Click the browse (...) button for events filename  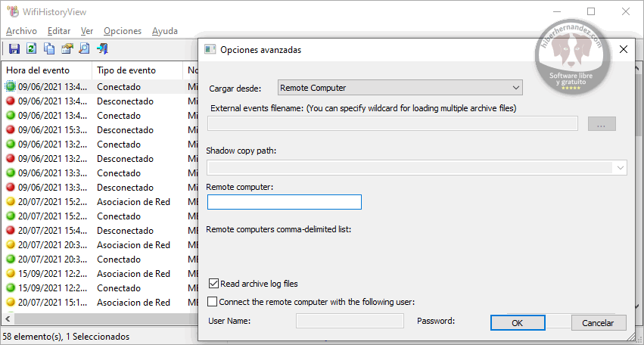tap(602, 123)
